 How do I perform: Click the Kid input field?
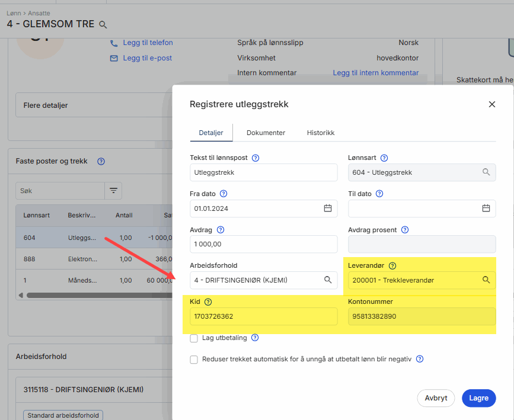pos(263,316)
